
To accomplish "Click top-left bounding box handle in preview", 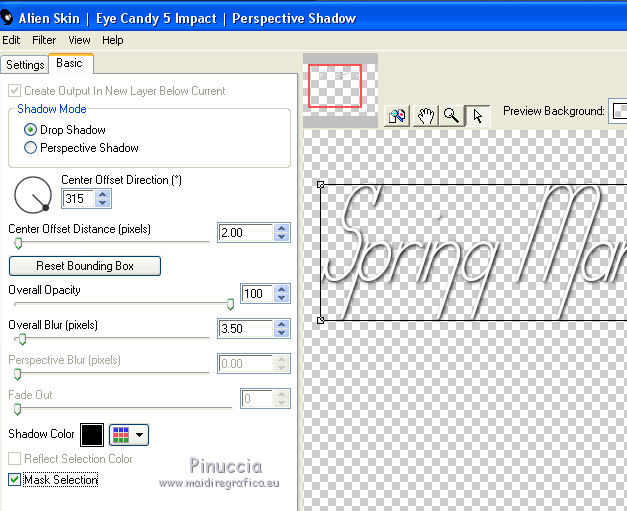I will pyautogui.click(x=320, y=184).
